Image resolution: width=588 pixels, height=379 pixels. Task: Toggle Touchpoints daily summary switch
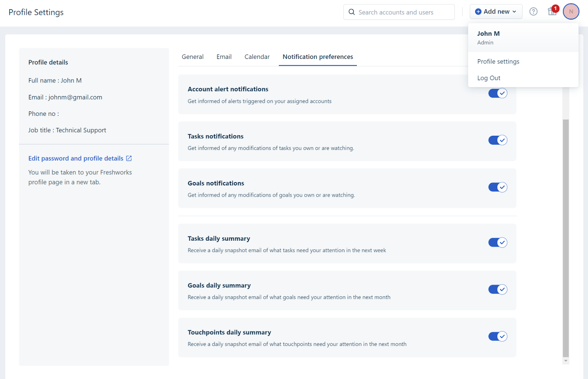(x=498, y=336)
